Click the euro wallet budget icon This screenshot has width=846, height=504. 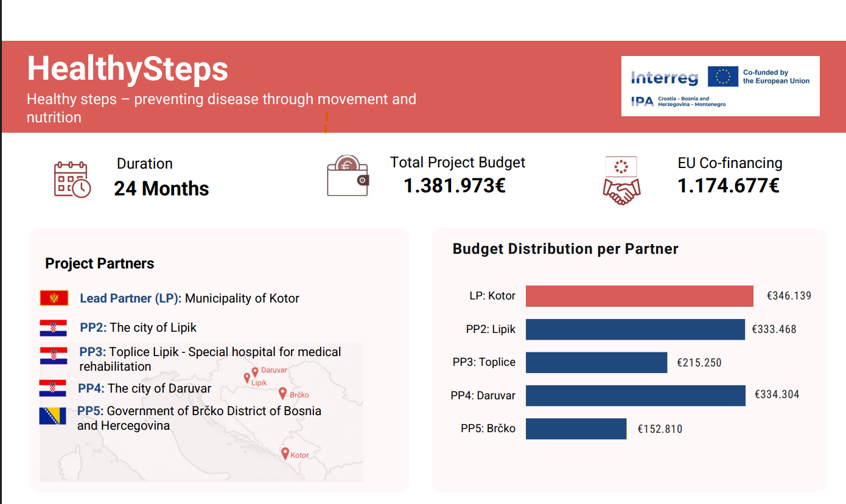(348, 175)
